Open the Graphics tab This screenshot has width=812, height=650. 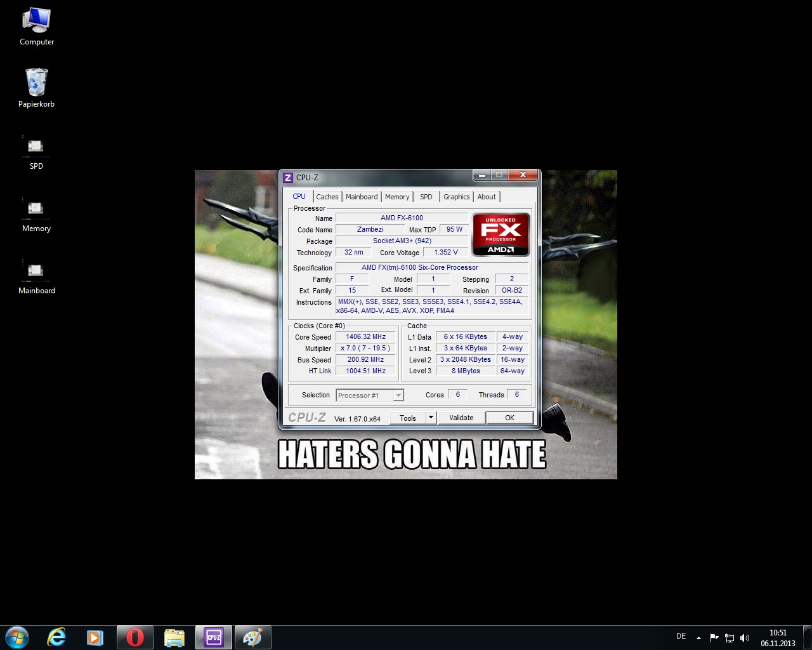click(457, 197)
